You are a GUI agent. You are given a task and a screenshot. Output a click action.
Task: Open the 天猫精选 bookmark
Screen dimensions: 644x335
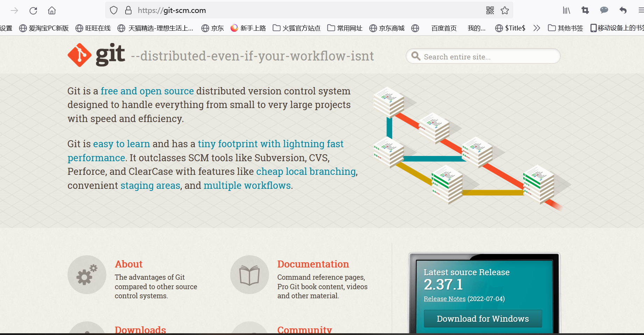[x=155, y=28]
